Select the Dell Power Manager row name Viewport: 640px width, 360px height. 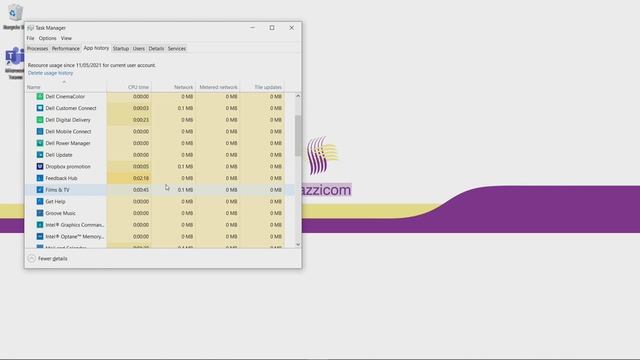coord(68,143)
